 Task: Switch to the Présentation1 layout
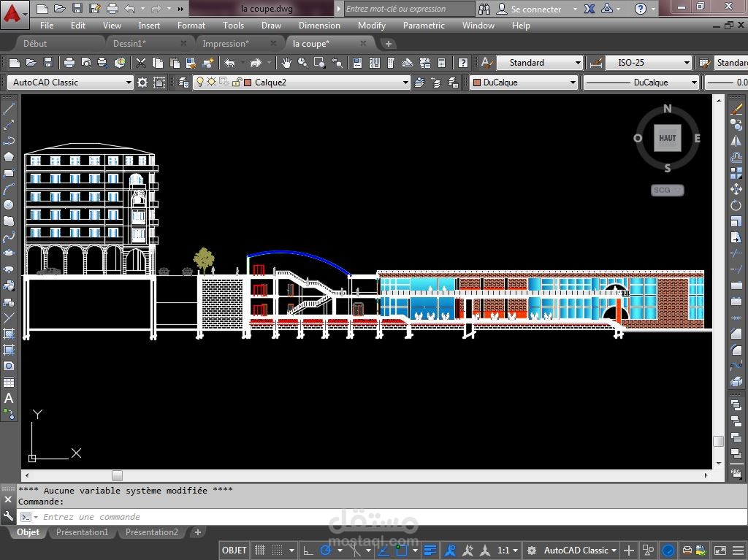tap(82, 532)
